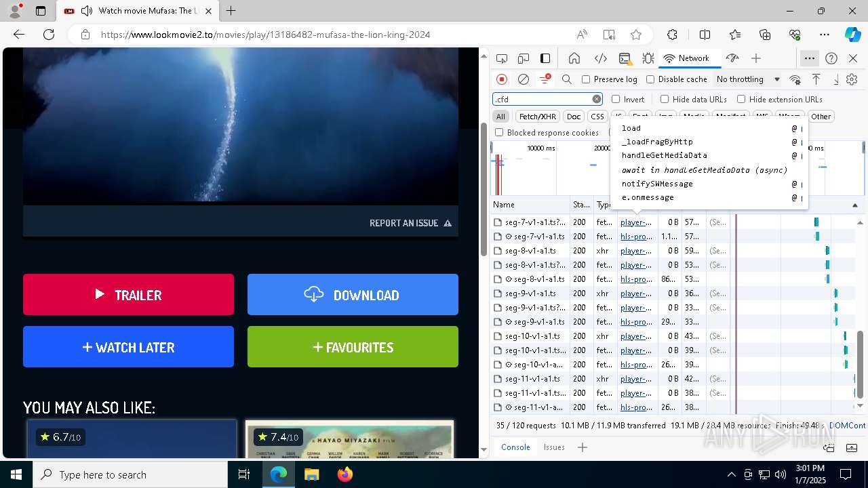Open network conditions wifi-gear icon

[x=795, y=79]
